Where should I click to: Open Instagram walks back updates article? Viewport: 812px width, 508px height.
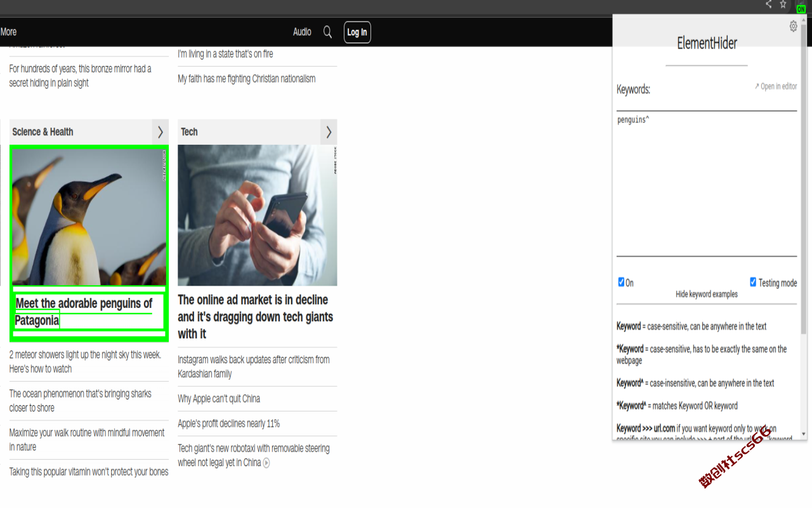(x=254, y=366)
